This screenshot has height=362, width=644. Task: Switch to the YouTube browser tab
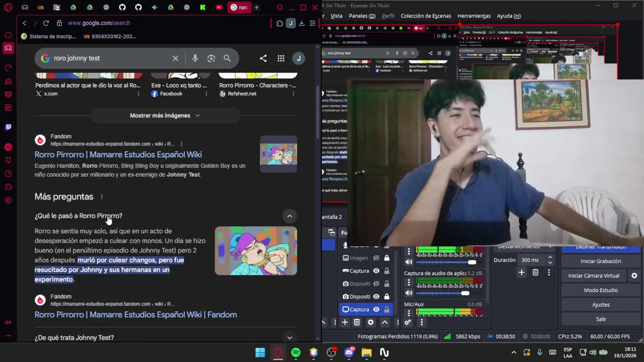pos(218,8)
